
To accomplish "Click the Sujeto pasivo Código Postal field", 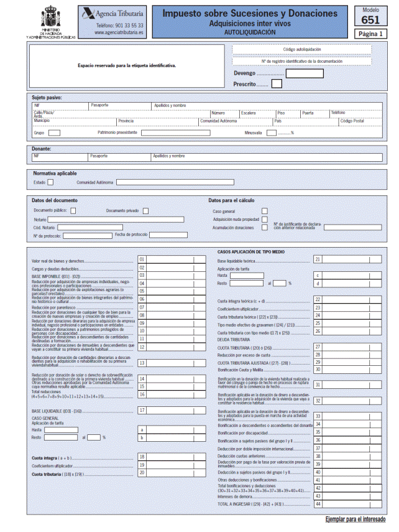I will pos(360,122).
